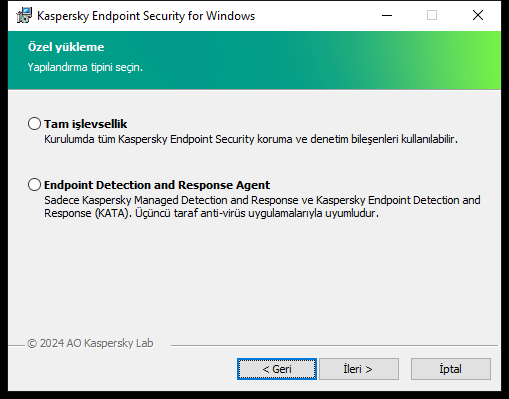This screenshot has width=509, height=399.
Task: Click the 'Tam işlevsellik' label text
Action: pos(86,124)
